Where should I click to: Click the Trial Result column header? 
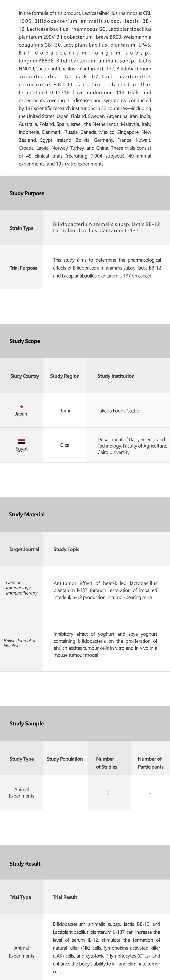click(x=65, y=897)
